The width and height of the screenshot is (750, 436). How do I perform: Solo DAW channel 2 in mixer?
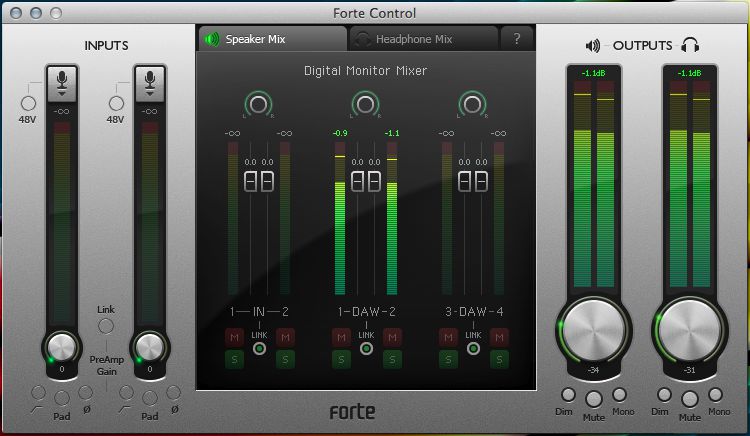point(392,360)
